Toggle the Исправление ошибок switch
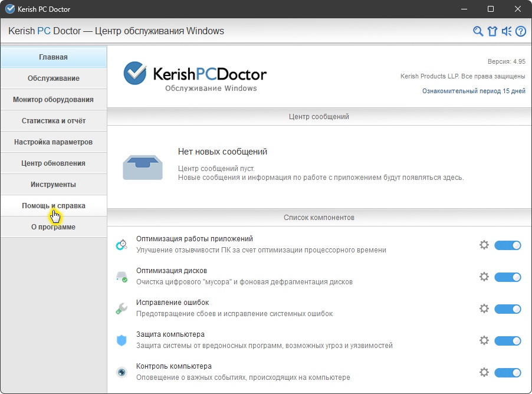 [x=508, y=309]
